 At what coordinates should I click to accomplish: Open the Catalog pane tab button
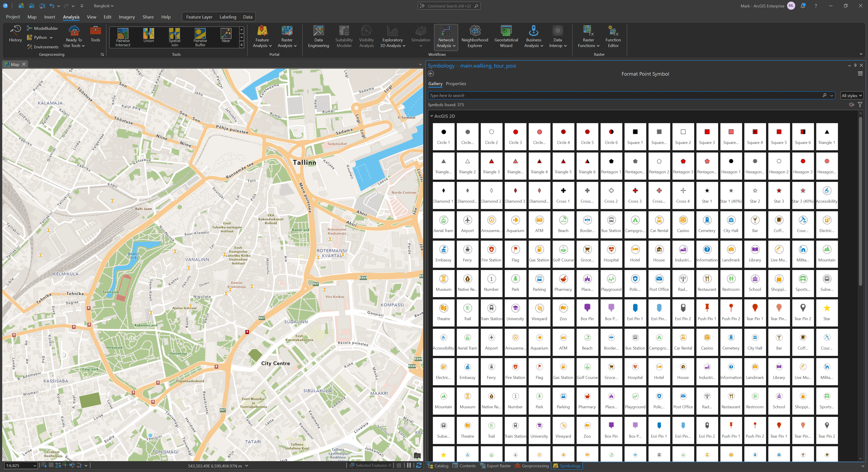coord(438,466)
